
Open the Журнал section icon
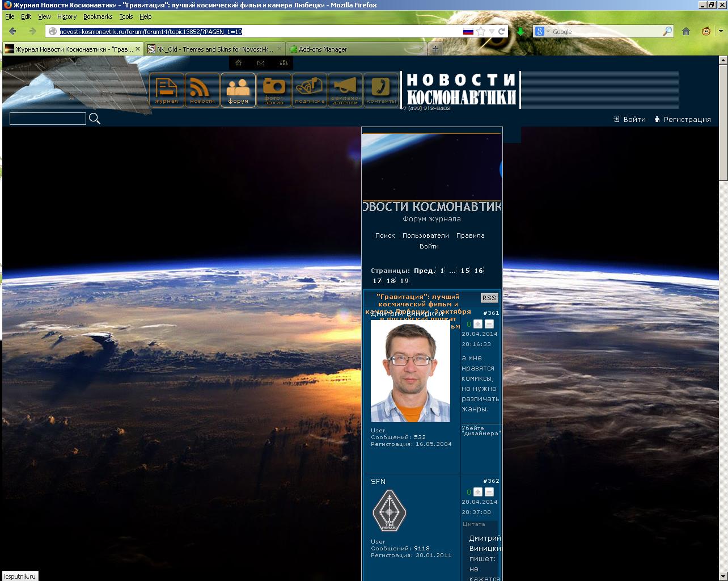(x=167, y=90)
